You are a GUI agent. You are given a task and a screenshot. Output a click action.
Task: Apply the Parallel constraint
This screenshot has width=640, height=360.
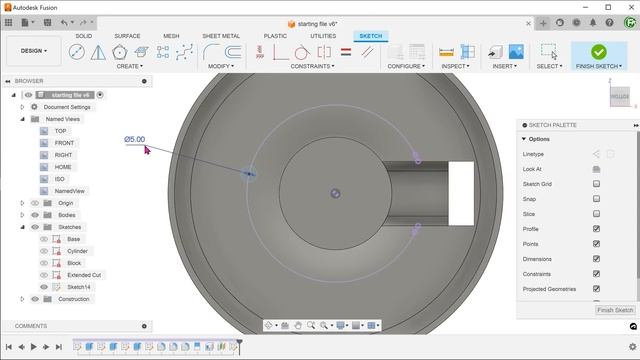(367, 52)
